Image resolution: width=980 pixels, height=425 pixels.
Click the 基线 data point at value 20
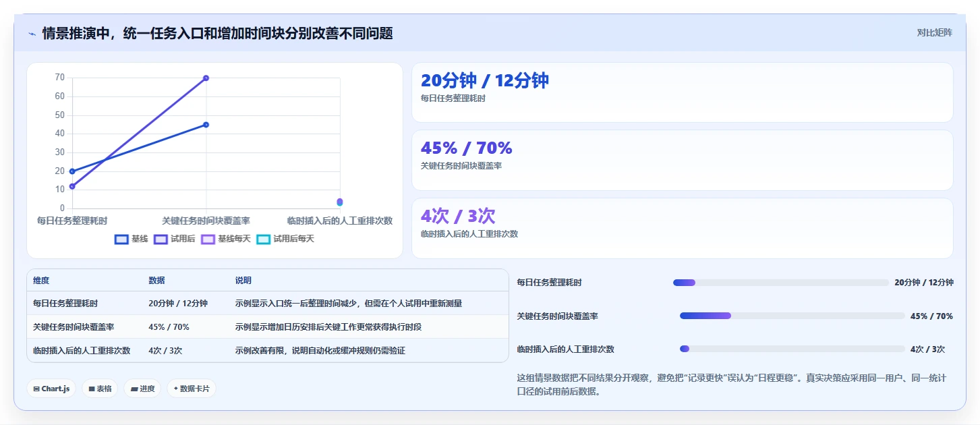pyautogui.click(x=72, y=171)
